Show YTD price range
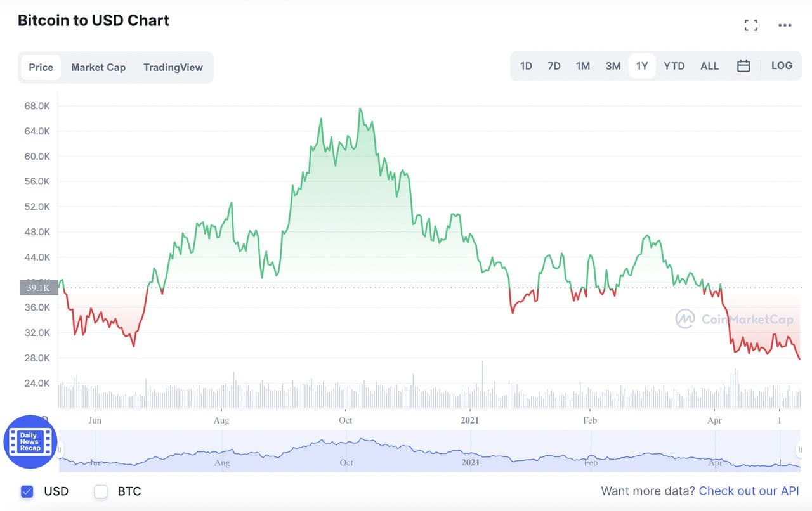The image size is (812, 511). tap(674, 66)
